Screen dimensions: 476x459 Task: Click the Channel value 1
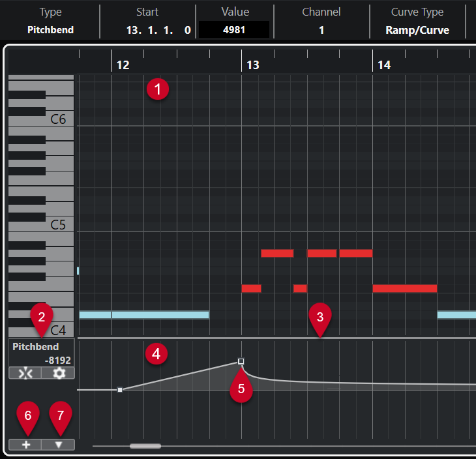(321, 30)
